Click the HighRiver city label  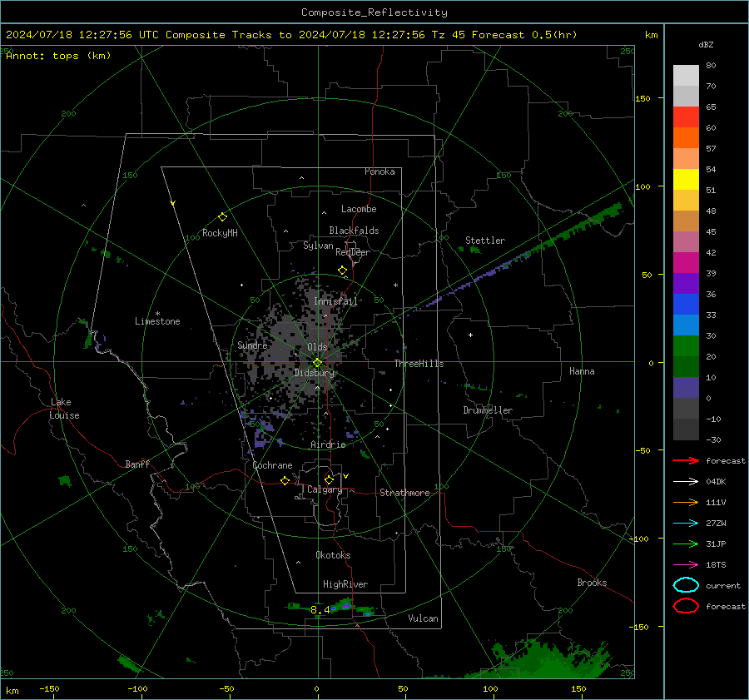click(x=345, y=584)
